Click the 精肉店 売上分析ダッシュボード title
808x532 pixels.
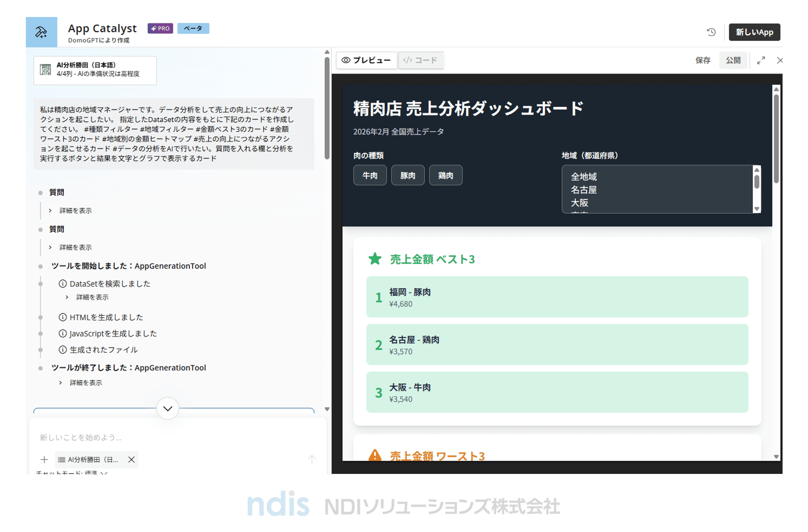468,109
